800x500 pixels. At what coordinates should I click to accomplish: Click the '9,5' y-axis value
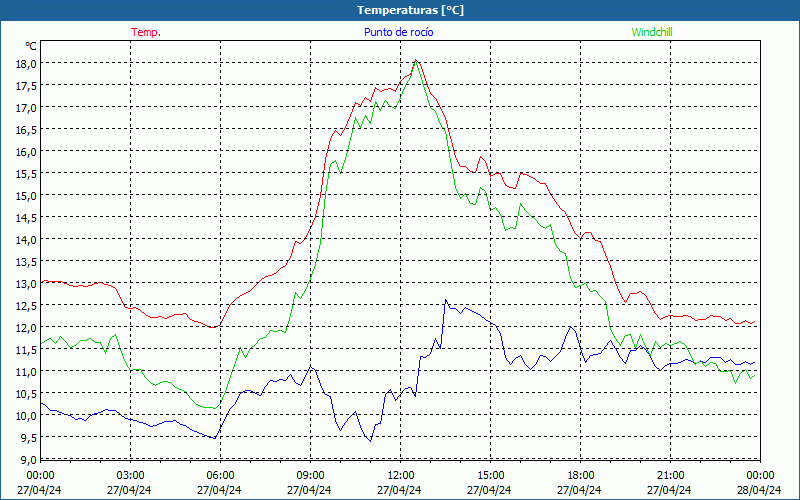[x=29, y=437]
